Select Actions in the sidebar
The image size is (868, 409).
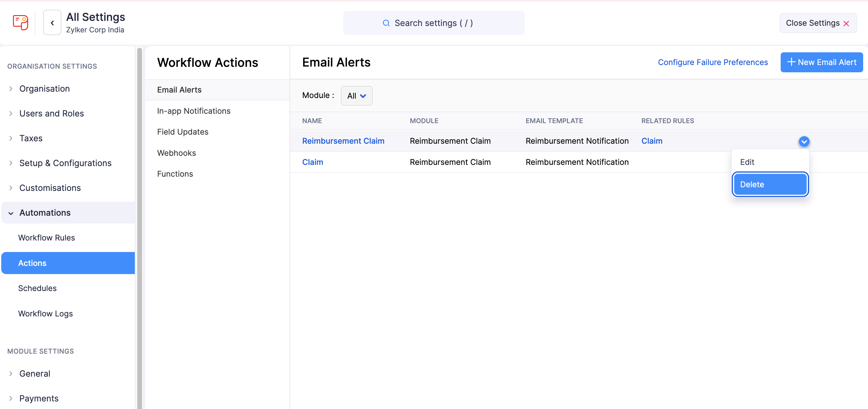[x=68, y=263]
